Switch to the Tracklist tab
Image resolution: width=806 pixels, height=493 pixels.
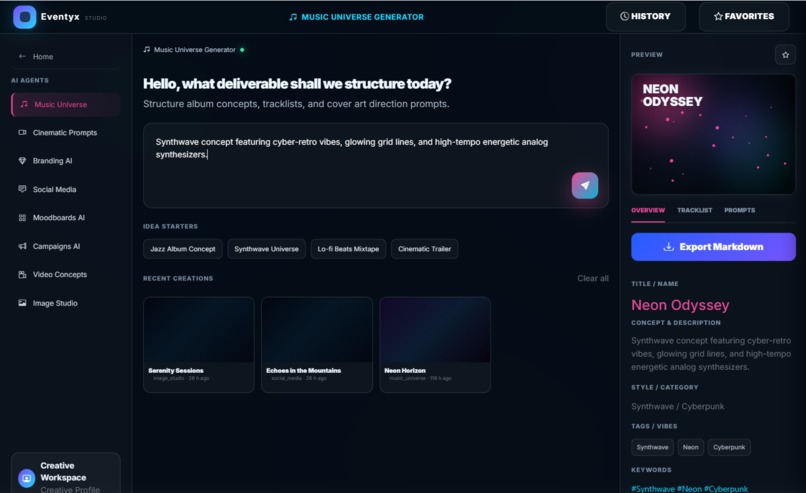pyautogui.click(x=694, y=210)
